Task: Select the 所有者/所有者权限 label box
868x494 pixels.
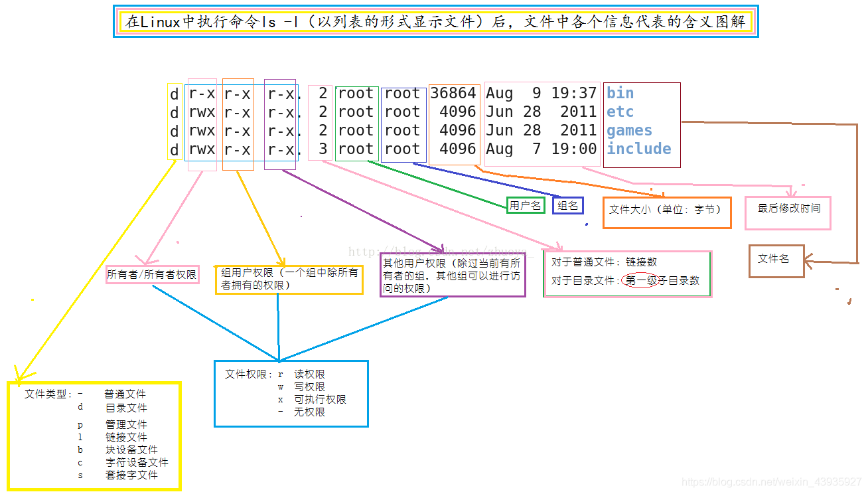Action: pos(152,274)
